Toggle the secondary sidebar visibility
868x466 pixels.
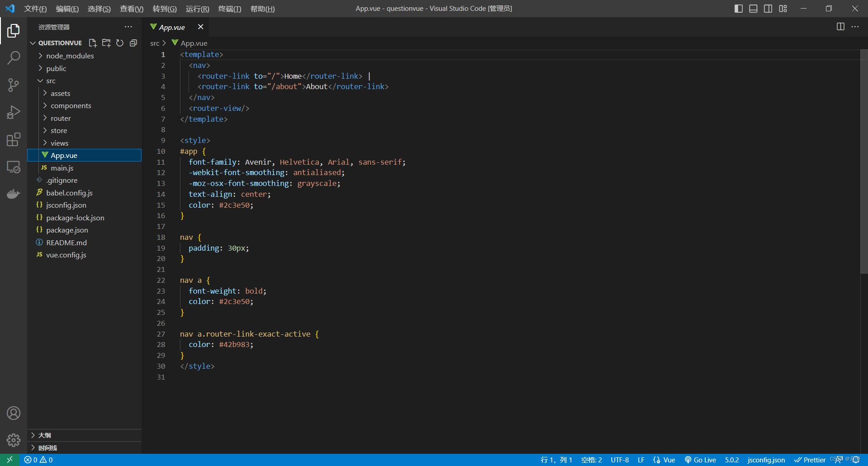coord(768,9)
